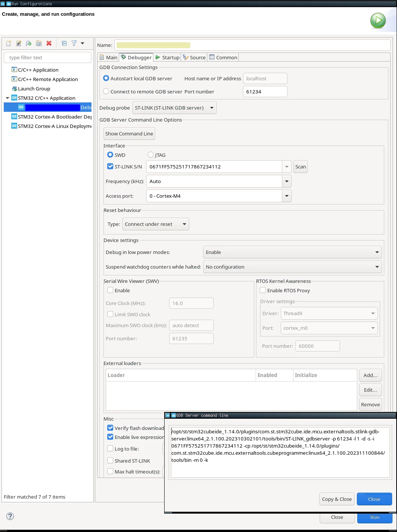Switch to the Main tab
Image resolution: width=397 pixels, height=532 pixels.
point(108,57)
